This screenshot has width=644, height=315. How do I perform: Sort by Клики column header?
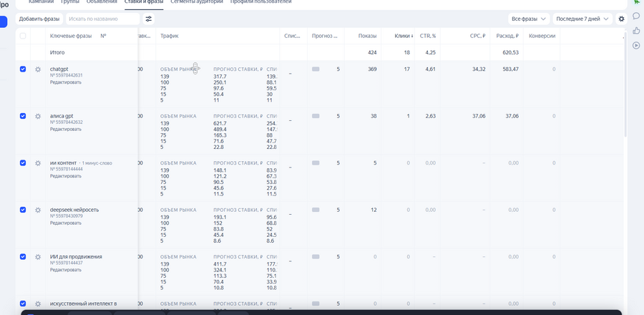tap(404, 36)
